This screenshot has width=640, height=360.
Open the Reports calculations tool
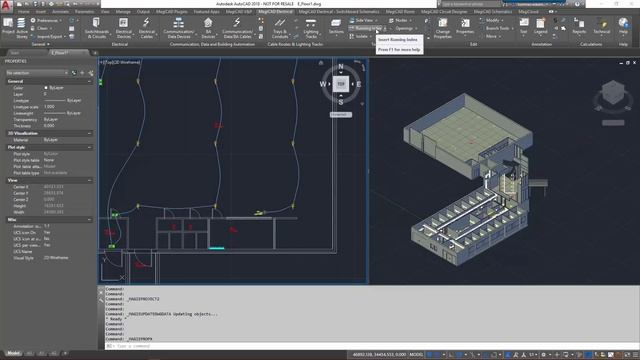579,26
